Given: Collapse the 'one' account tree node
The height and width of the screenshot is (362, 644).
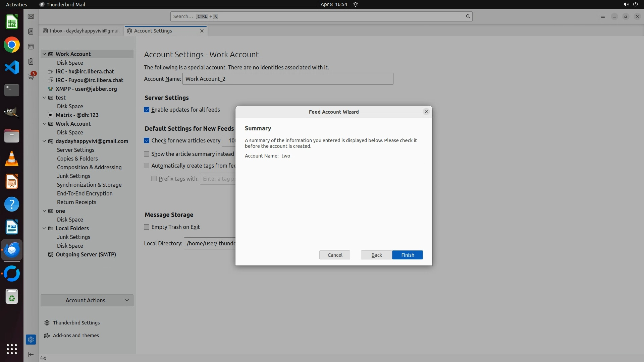Looking at the screenshot, I should pos(44,211).
